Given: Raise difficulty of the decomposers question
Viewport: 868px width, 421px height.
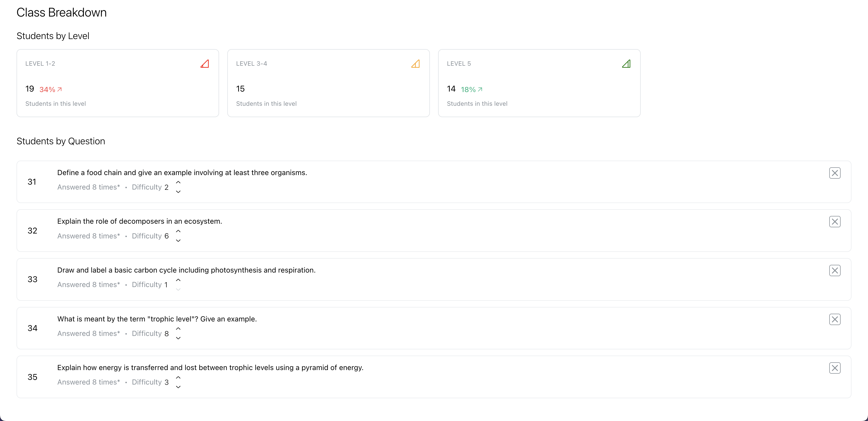Looking at the screenshot, I should pyautogui.click(x=178, y=231).
